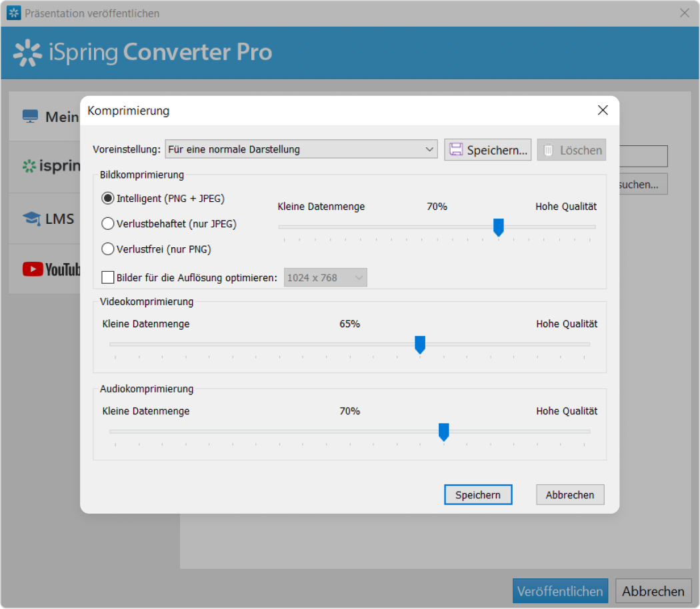
Task: Click the green iSpring logo icon in sidebar
Action: (29, 167)
